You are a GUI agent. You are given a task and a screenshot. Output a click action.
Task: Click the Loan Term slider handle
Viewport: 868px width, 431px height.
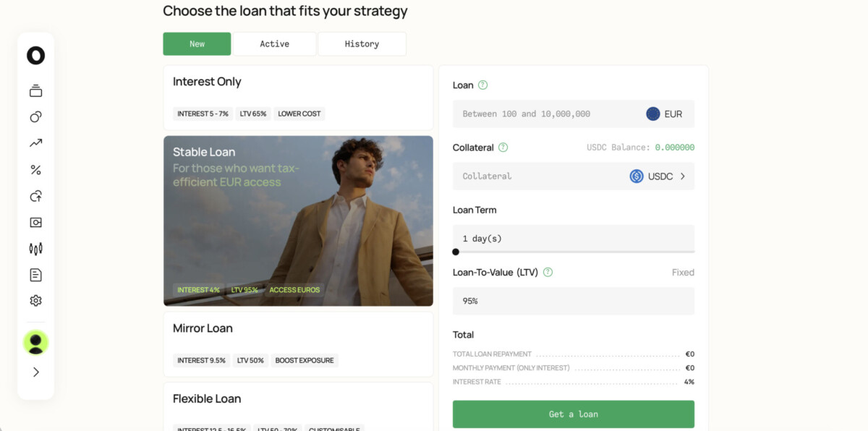[456, 252]
